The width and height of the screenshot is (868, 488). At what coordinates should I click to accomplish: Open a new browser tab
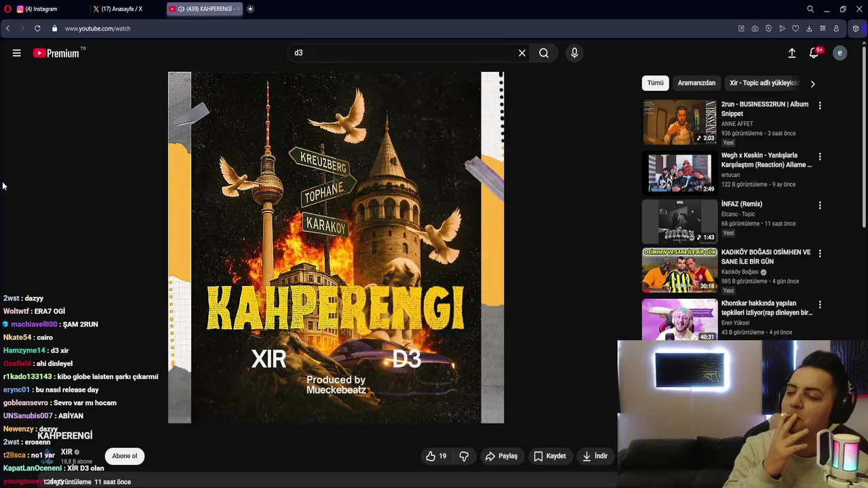(x=250, y=9)
